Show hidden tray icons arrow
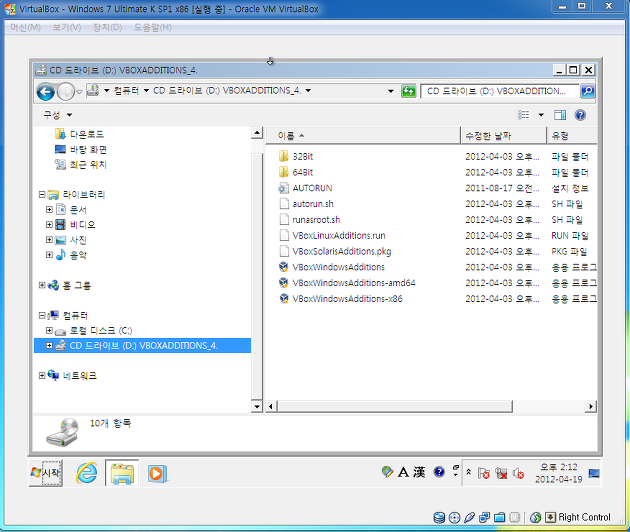This screenshot has height=532, width=630. [468, 473]
